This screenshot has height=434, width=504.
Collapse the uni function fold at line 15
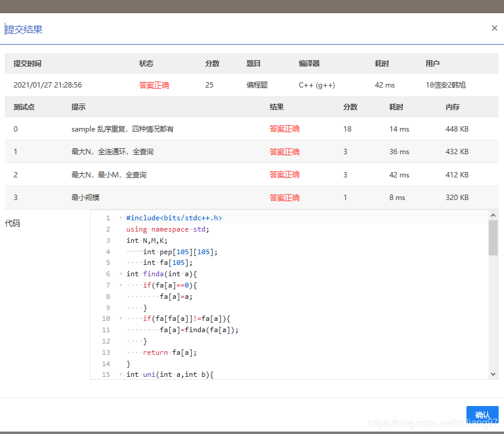(121, 374)
